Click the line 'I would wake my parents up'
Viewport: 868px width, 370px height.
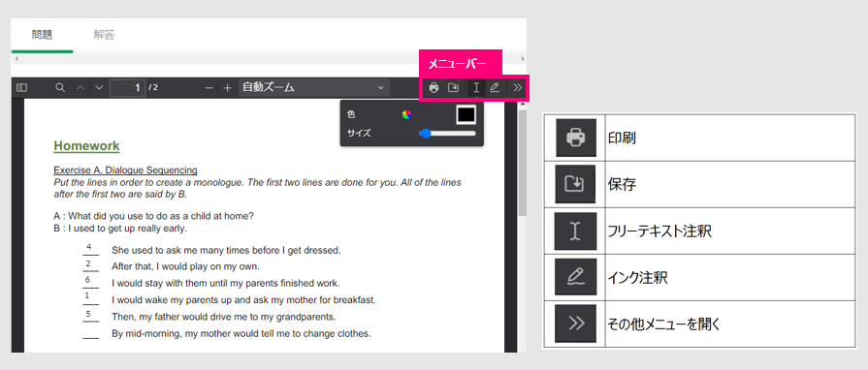click(x=243, y=299)
